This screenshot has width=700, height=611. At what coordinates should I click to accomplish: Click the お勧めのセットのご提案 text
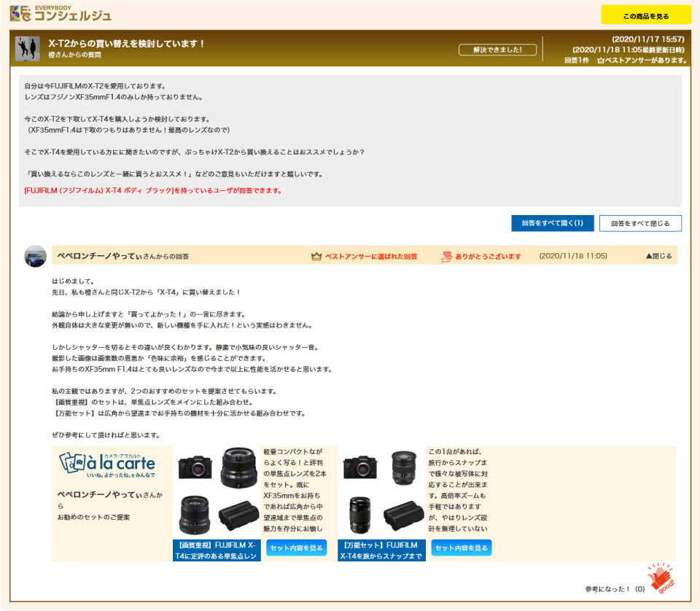click(93, 517)
